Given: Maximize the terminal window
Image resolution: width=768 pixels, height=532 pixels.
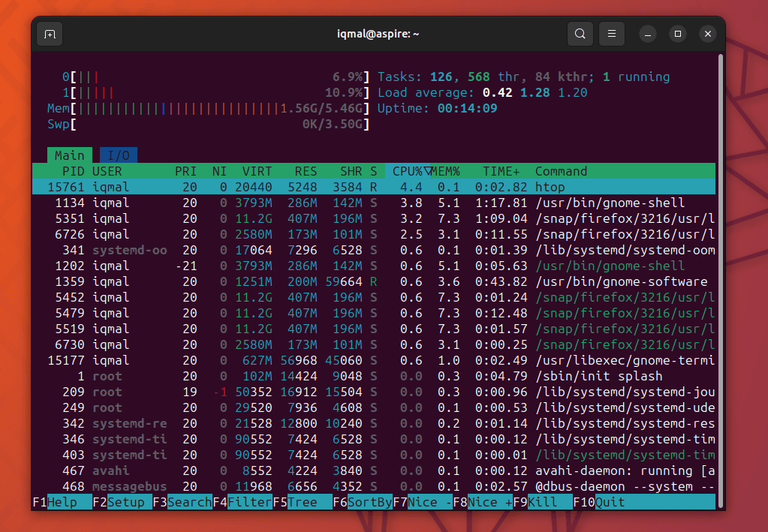Looking at the screenshot, I should click(x=678, y=35).
